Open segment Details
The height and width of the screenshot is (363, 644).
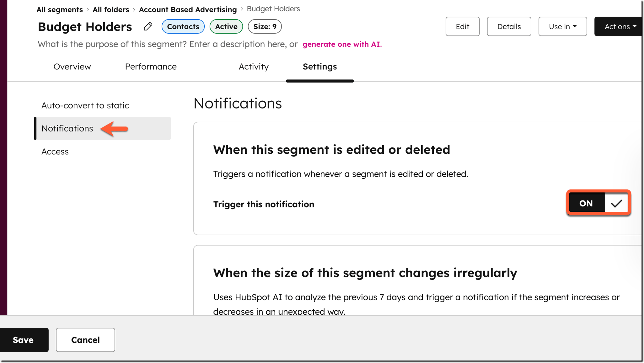(509, 26)
